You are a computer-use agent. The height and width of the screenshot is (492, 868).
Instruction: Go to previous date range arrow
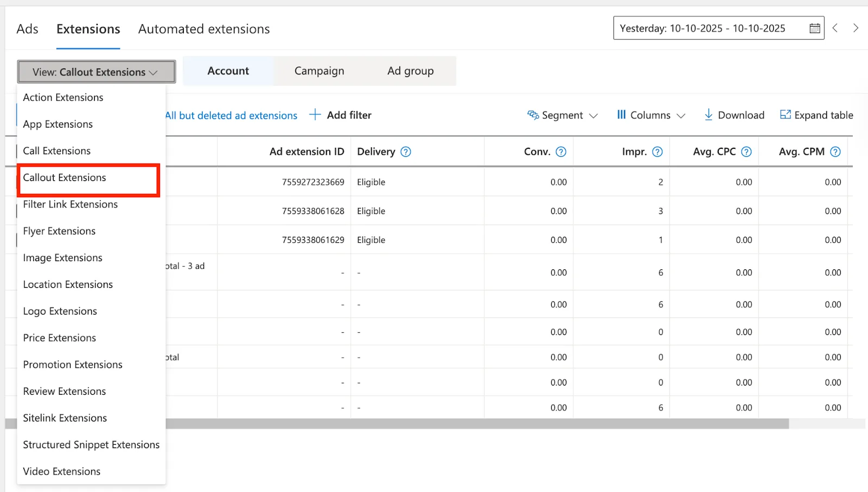click(835, 28)
